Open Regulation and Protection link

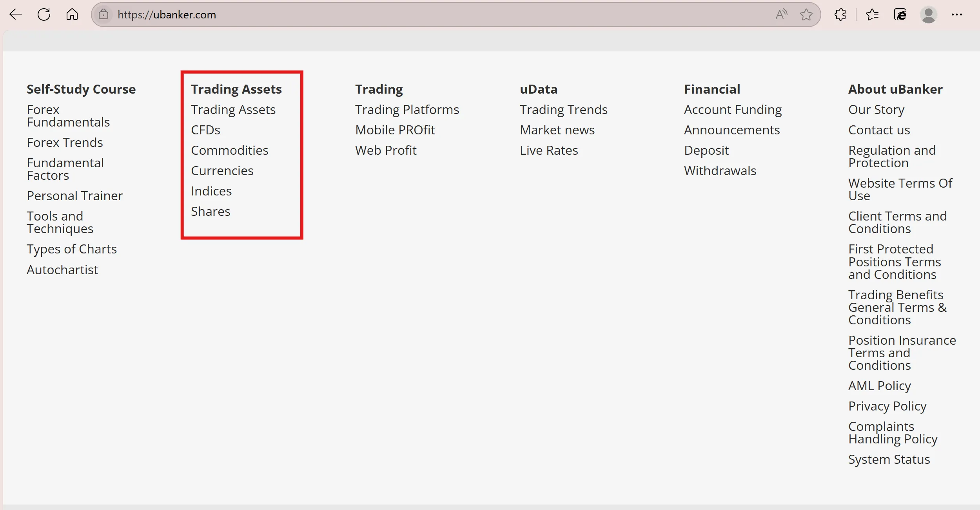coord(892,157)
